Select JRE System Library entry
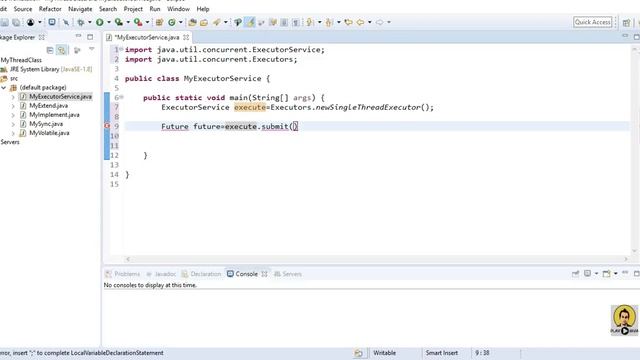 [x=51, y=69]
